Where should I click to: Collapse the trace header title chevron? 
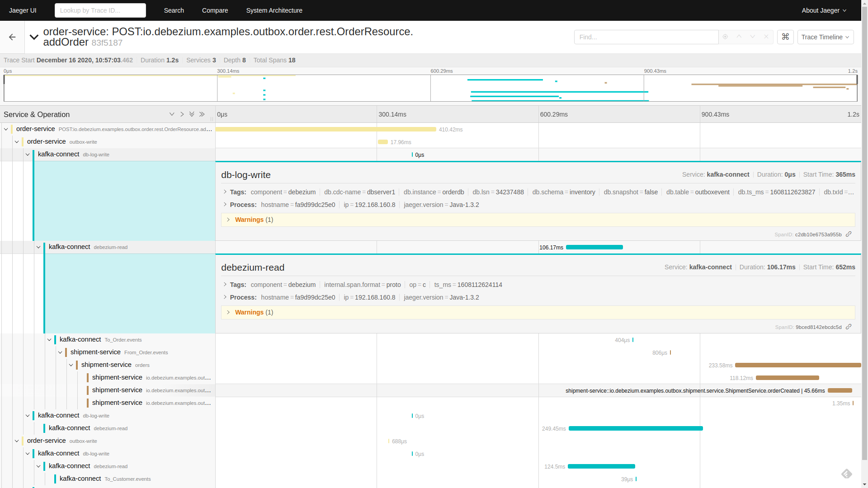(34, 37)
